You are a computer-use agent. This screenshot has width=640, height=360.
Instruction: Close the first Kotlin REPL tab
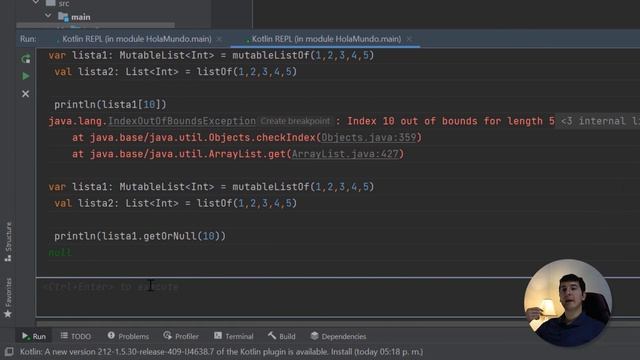[x=219, y=39]
